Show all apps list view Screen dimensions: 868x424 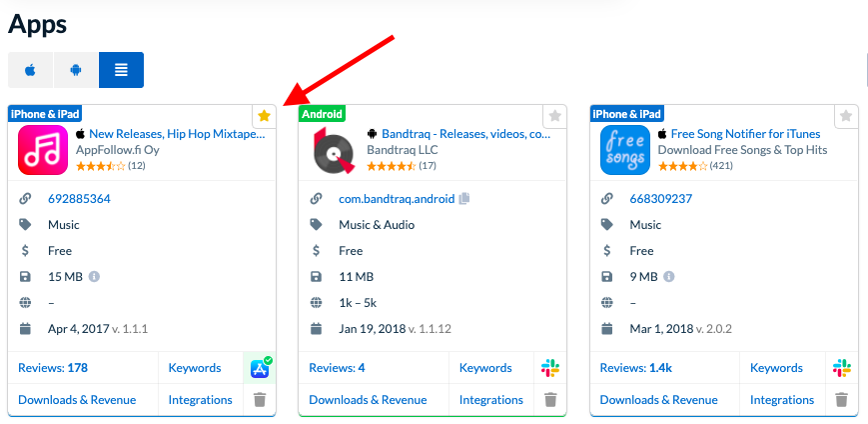click(x=121, y=70)
